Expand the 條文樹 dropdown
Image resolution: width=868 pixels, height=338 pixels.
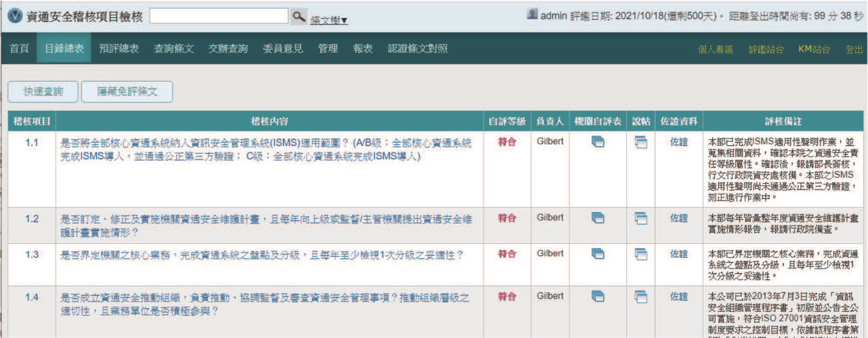pos(329,20)
